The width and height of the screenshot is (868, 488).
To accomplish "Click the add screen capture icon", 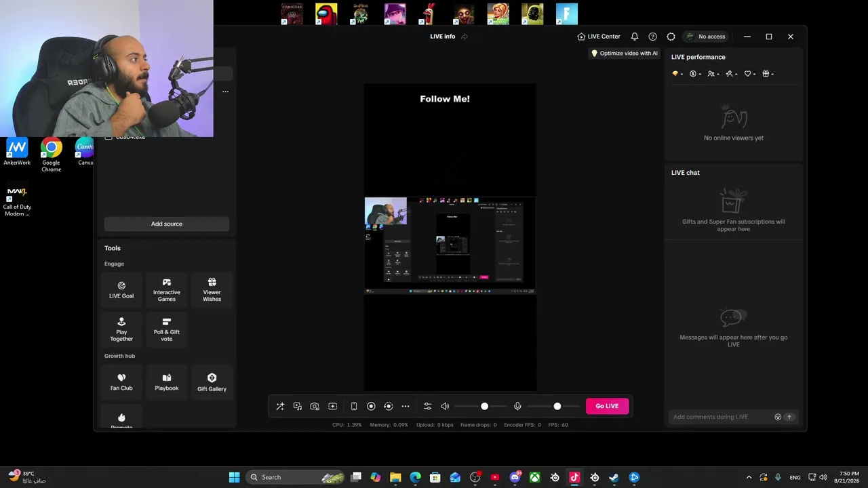I will tap(332, 406).
